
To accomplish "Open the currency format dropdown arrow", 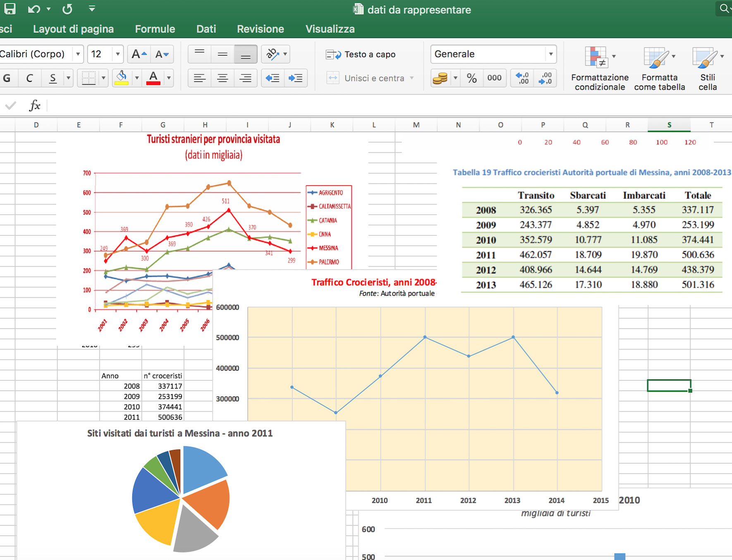I will click(x=455, y=78).
